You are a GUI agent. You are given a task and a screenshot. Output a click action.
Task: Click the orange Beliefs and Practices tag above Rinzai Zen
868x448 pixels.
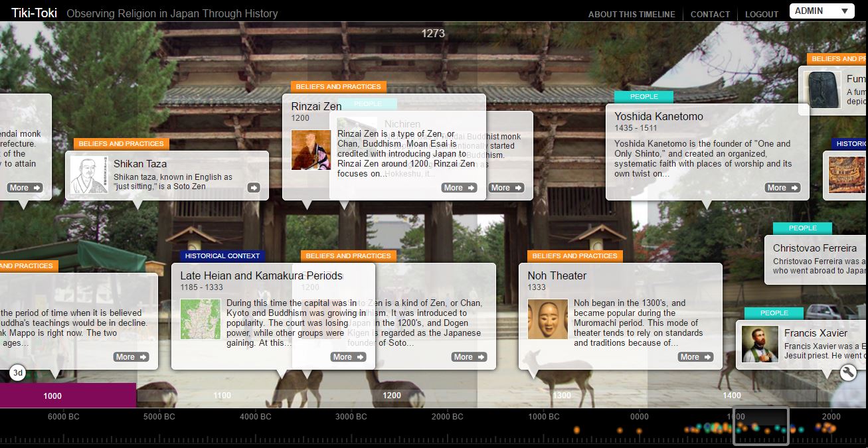pyautogui.click(x=339, y=87)
